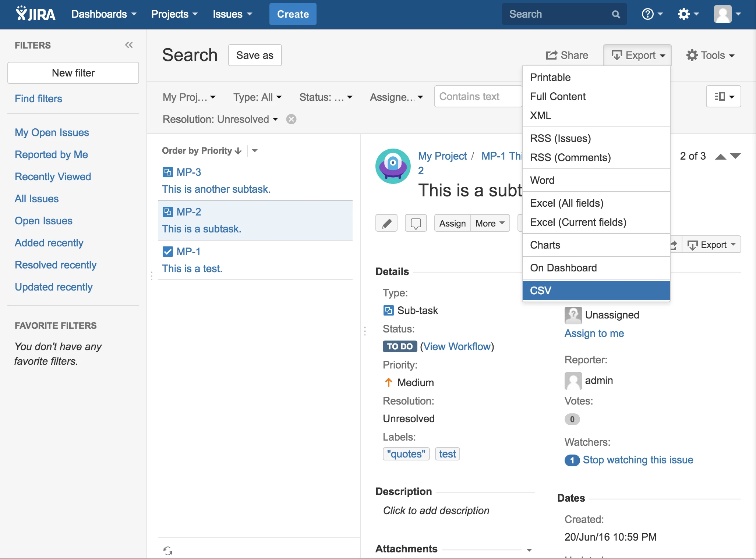This screenshot has width=756, height=559.
Task: Expand the Tools dropdown
Action: pos(710,55)
